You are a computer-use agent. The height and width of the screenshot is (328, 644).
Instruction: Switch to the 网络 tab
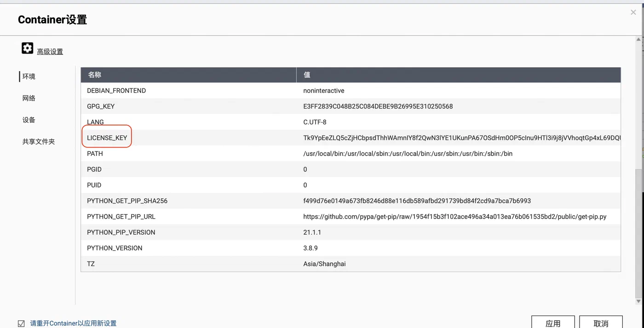(29, 98)
